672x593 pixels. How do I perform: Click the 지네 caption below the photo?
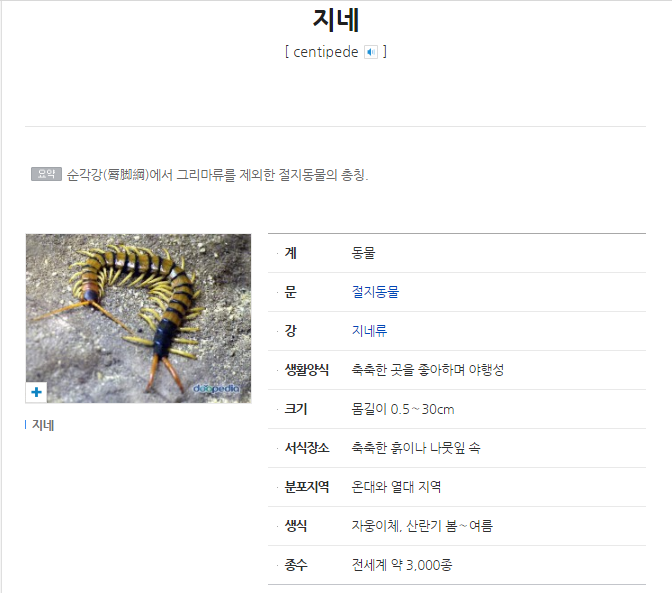43,425
